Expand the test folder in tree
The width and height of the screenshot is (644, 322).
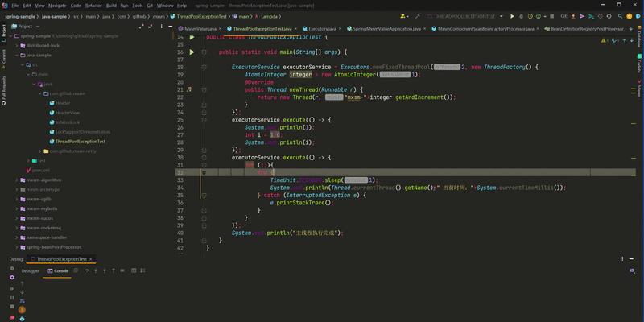[x=28, y=160]
